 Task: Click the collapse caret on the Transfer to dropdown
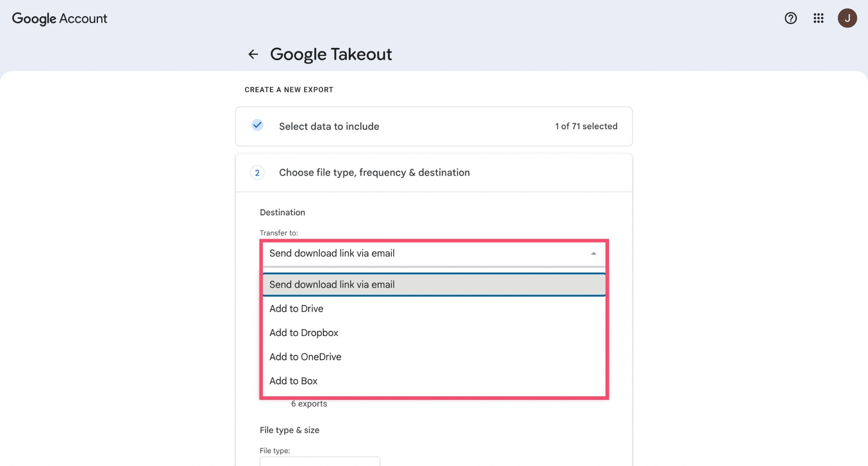coord(593,253)
